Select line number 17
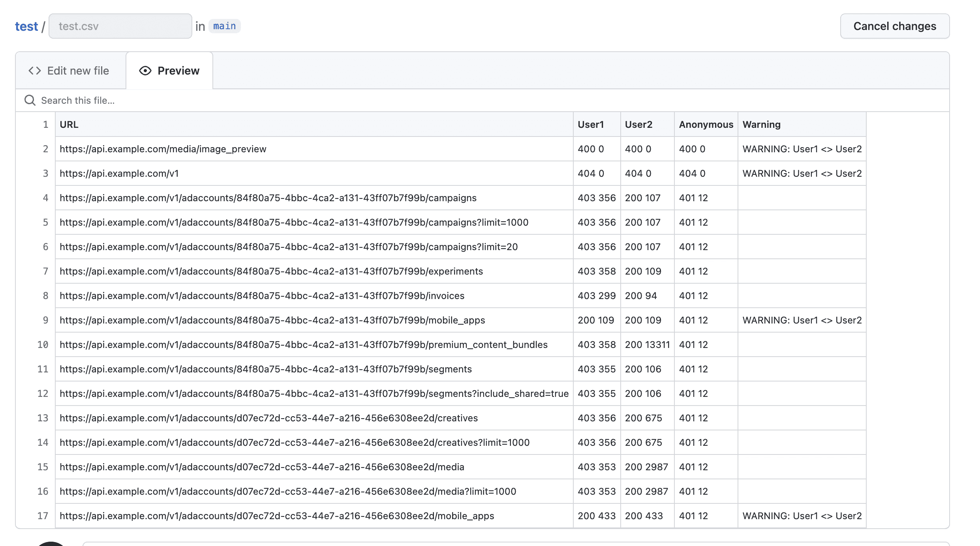 tap(43, 516)
